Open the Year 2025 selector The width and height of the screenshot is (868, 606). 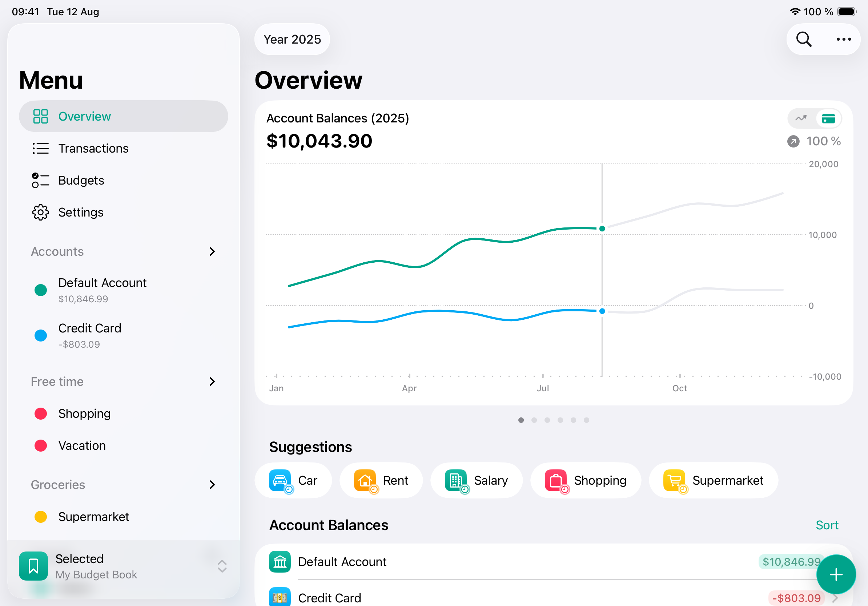tap(292, 39)
